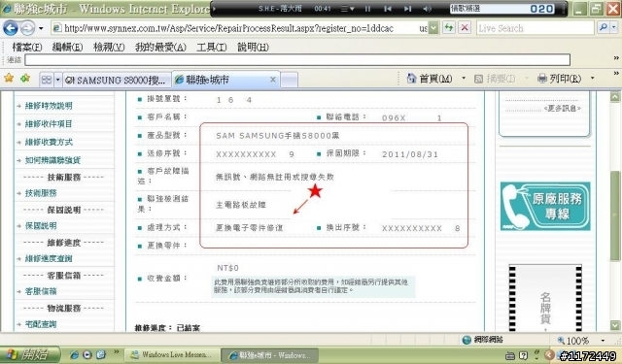Click the 網際網路 security zone status
This screenshot has height=364, width=622.
coord(483,340)
